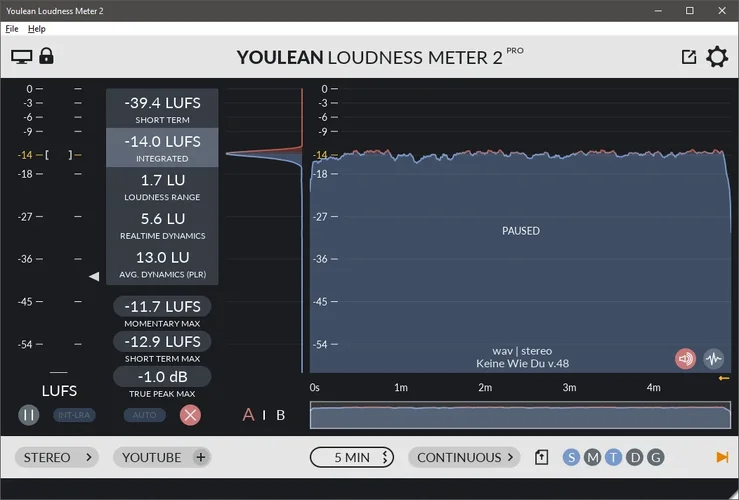This screenshot has height=500, width=739.
Task: Click the 2m marker on the time axis
Action: tap(485, 387)
